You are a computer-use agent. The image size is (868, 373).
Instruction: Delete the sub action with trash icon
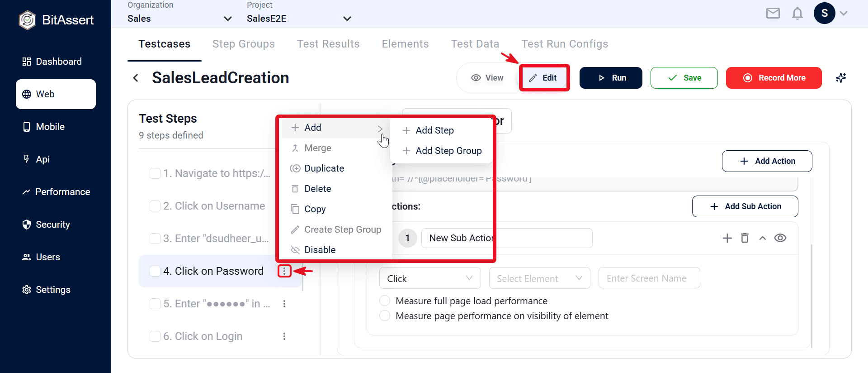coord(745,238)
